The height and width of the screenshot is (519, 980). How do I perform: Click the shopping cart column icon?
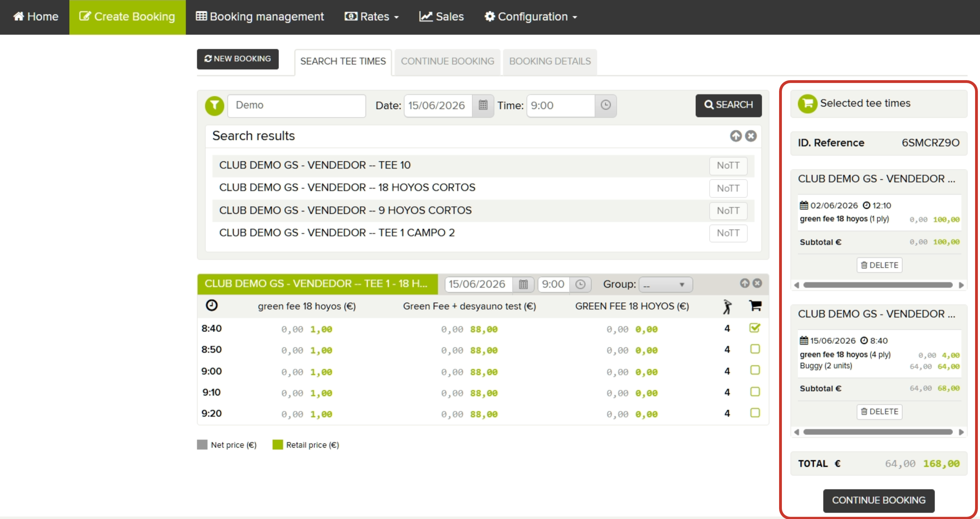[755, 305]
